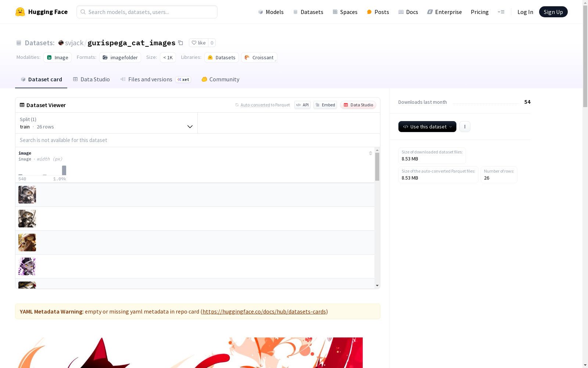This screenshot has width=588, height=368.
Task: Click the < 1K size tag
Action: pos(168,57)
